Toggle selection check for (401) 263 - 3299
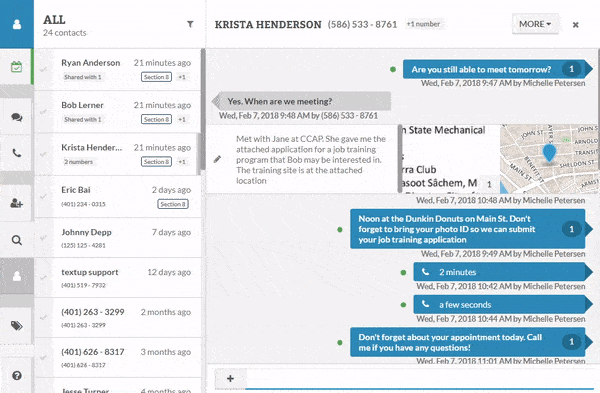The image size is (600, 393). [44, 317]
